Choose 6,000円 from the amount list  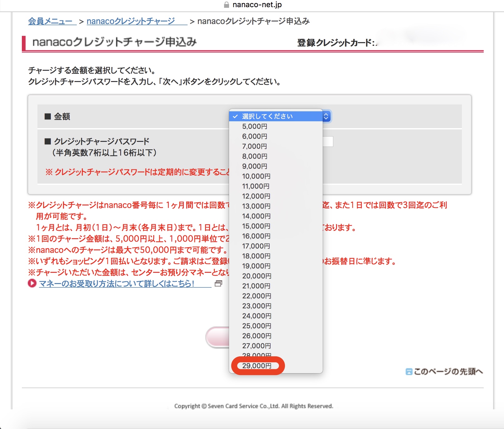pyautogui.click(x=276, y=136)
